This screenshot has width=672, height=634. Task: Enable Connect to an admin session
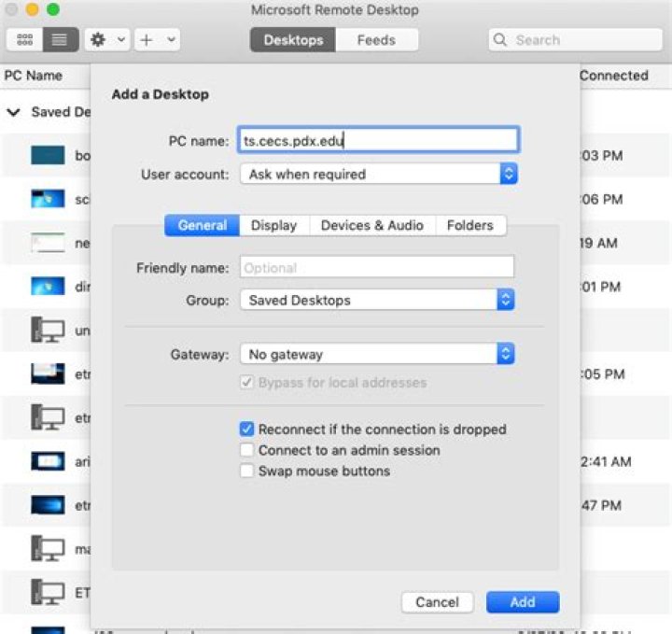246,450
